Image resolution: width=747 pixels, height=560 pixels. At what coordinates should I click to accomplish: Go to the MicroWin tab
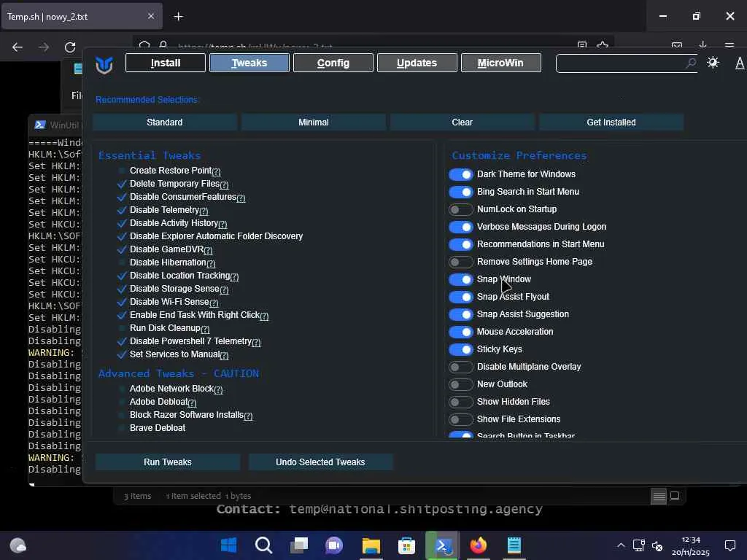pos(500,63)
